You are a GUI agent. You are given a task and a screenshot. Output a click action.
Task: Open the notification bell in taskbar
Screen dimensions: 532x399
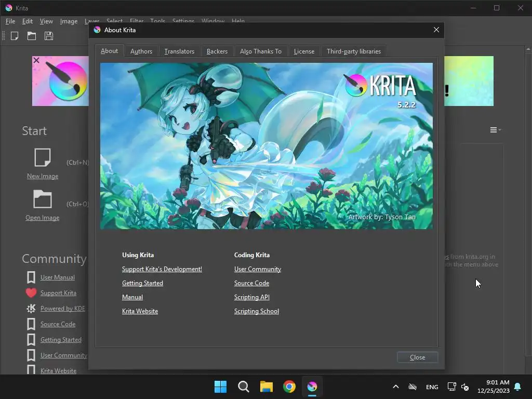518,387
